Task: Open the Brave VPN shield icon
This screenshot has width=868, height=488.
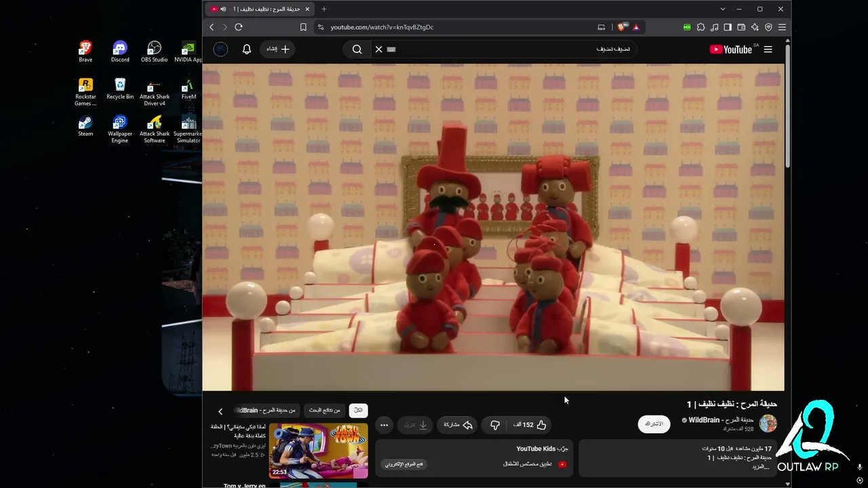Action: [768, 27]
